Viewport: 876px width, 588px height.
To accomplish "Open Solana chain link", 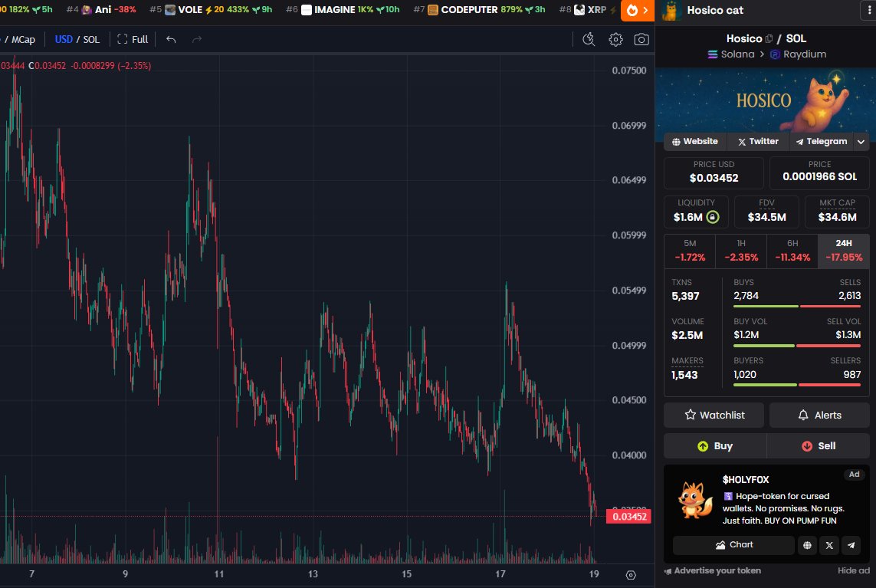I will click(731, 54).
